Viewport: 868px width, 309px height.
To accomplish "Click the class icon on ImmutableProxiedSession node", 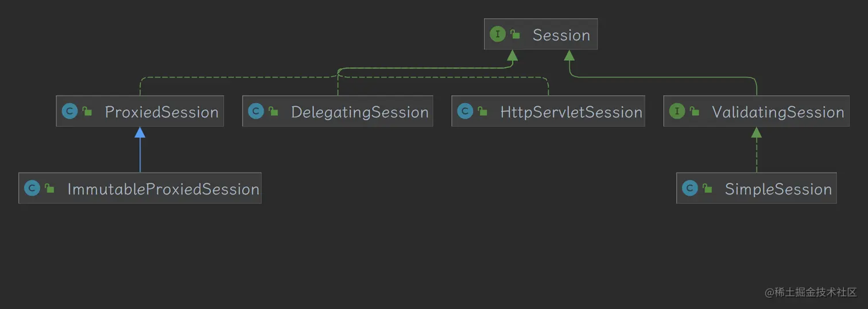I will click(32, 188).
